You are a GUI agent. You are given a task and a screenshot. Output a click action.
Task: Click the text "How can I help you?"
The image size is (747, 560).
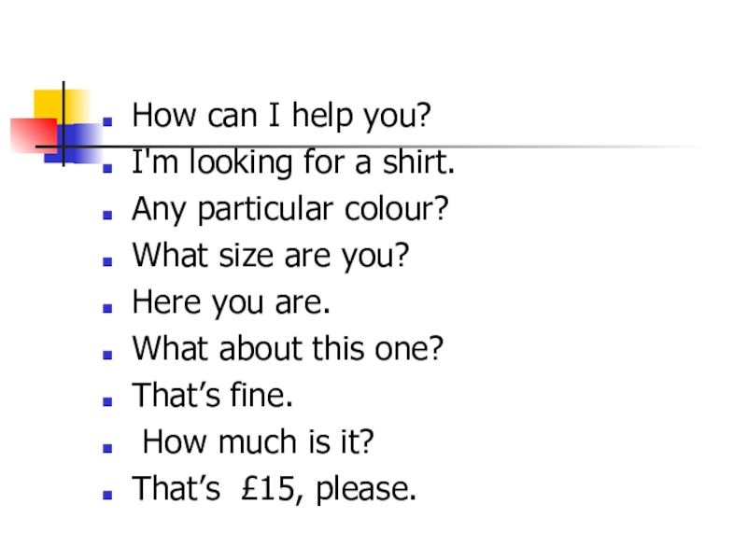281,117
